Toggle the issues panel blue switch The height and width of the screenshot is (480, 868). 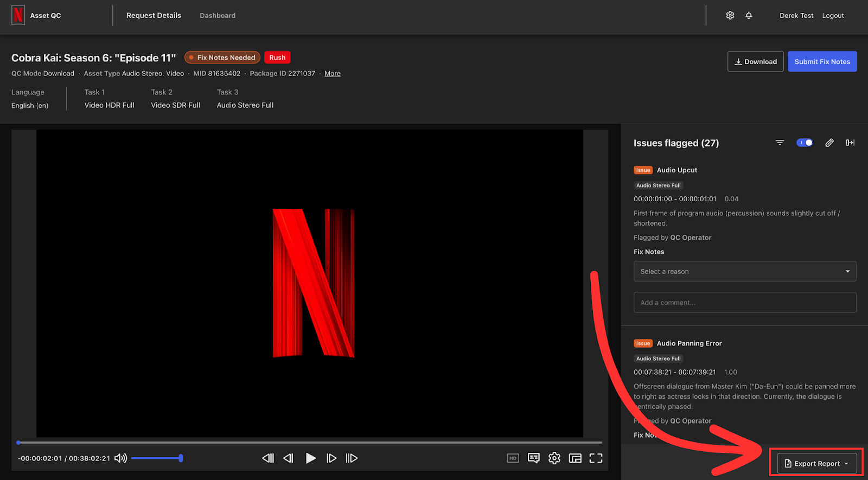[805, 143]
